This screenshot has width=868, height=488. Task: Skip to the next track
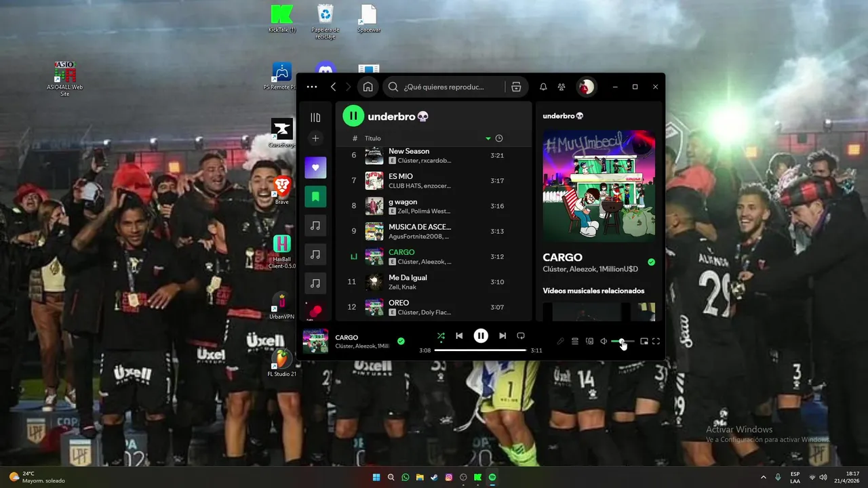pos(502,335)
